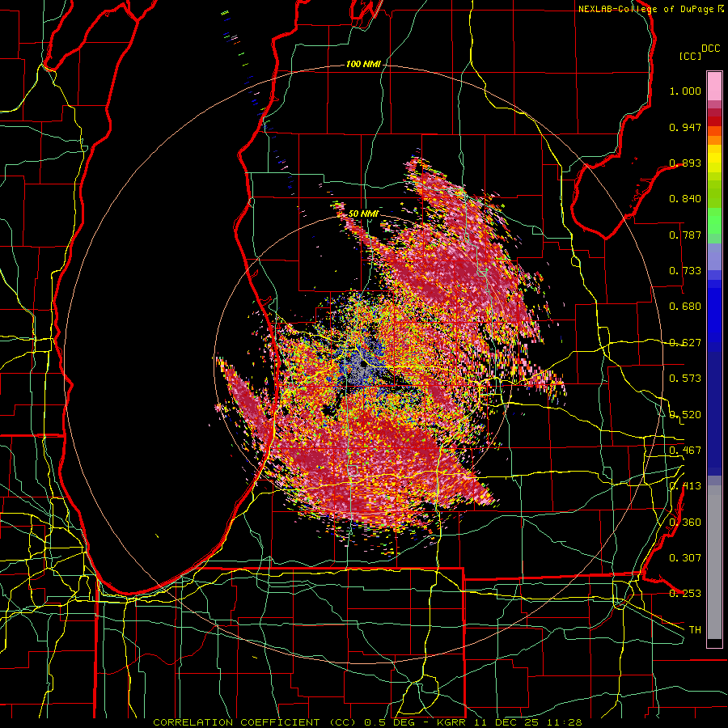728x728 pixels.
Task: Select the 0.947 value on the color scale
Action: tap(685, 127)
